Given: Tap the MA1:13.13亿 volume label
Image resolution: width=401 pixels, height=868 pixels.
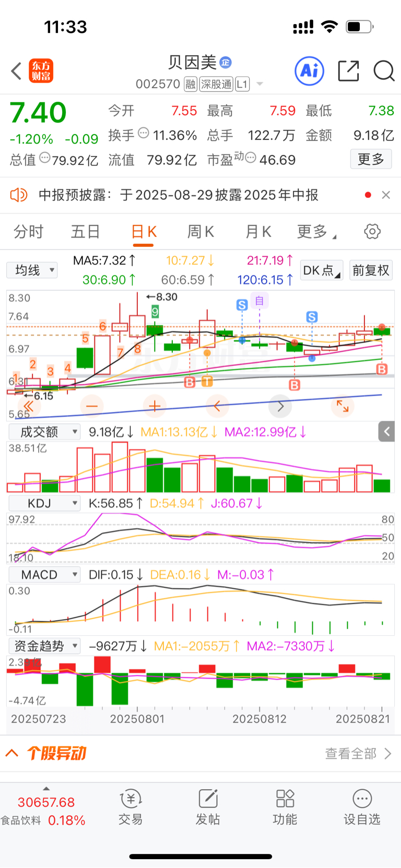Looking at the screenshot, I should pos(179,432).
